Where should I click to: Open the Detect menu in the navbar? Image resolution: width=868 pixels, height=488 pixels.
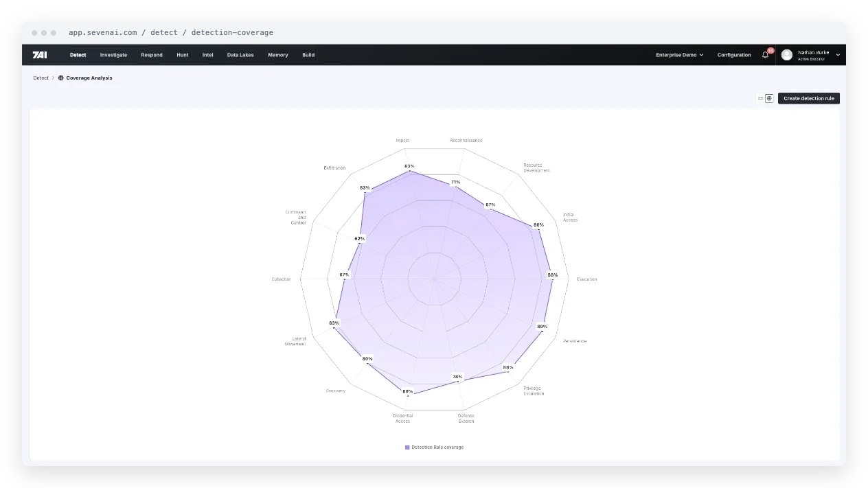pyautogui.click(x=78, y=55)
